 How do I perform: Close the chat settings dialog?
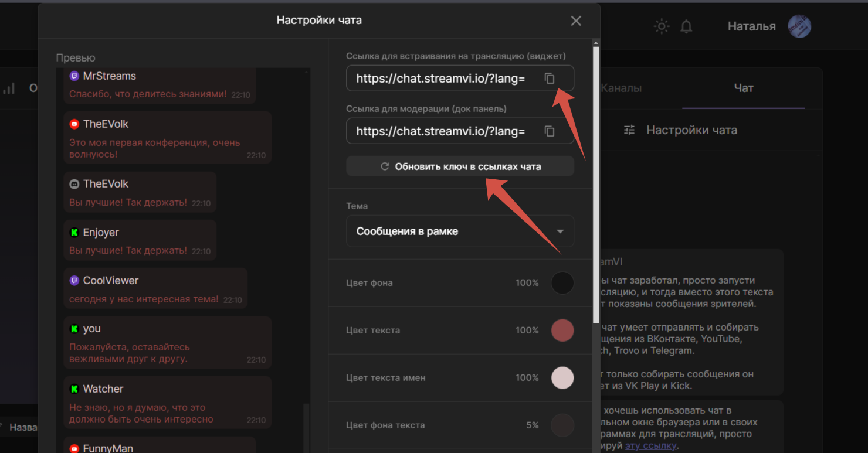pos(576,21)
